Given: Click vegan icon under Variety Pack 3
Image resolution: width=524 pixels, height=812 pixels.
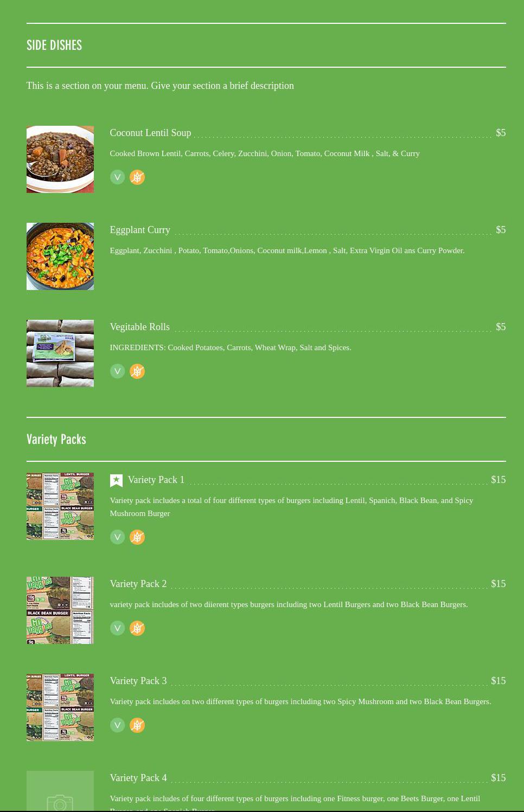Looking at the screenshot, I should (117, 725).
